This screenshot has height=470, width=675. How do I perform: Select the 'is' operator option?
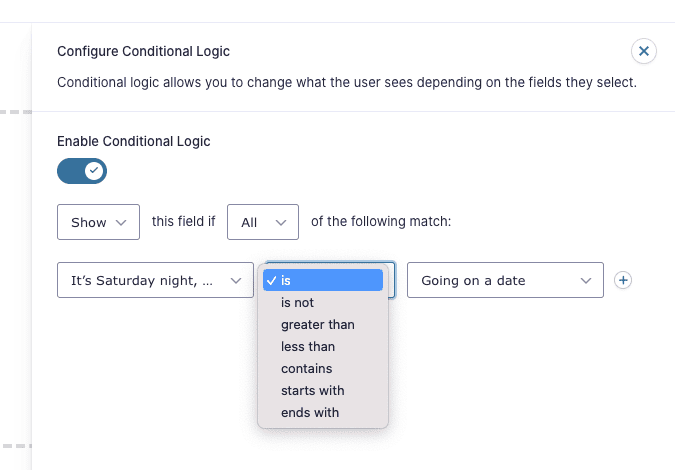point(323,280)
